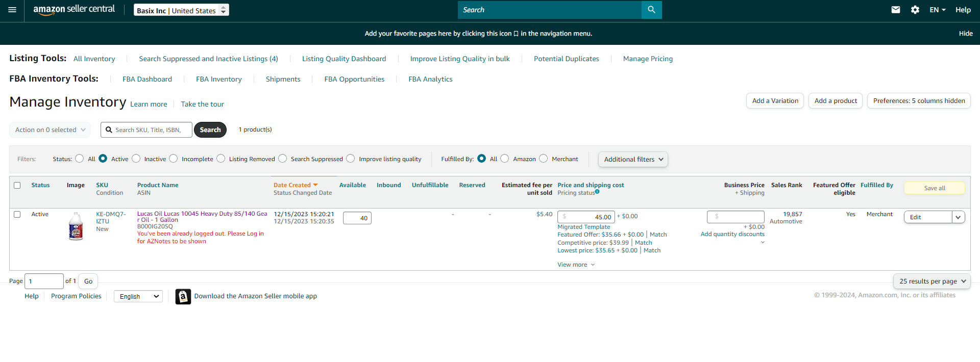Click the black Search button
The height and width of the screenshot is (362, 980).
click(210, 130)
